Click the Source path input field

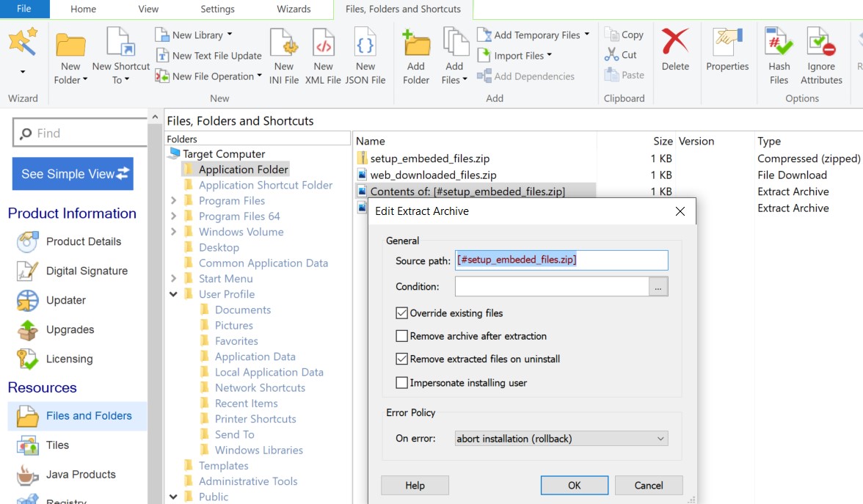click(561, 260)
